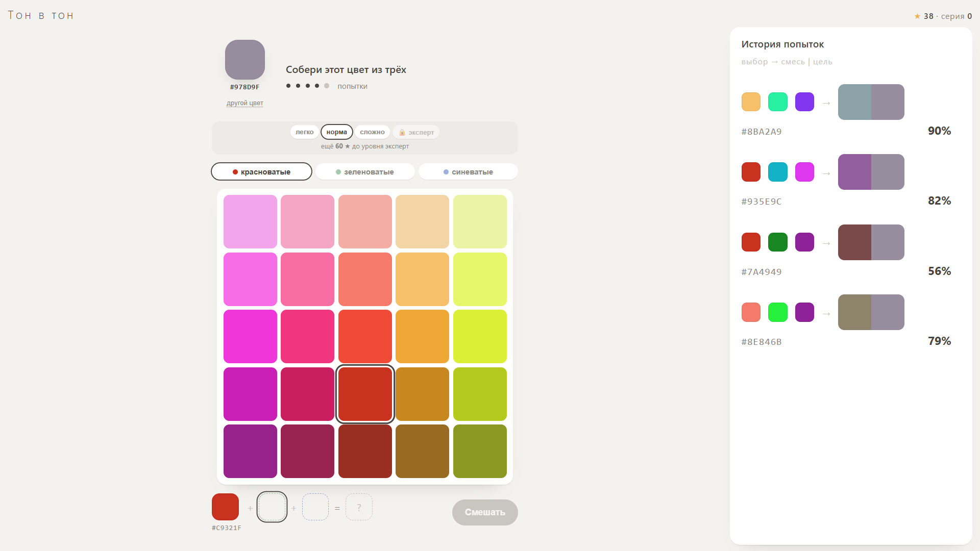The height and width of the screenshot is (551, 980).
Task: Click the mint green chip in the 90% attempt
Action: point(778,102)
